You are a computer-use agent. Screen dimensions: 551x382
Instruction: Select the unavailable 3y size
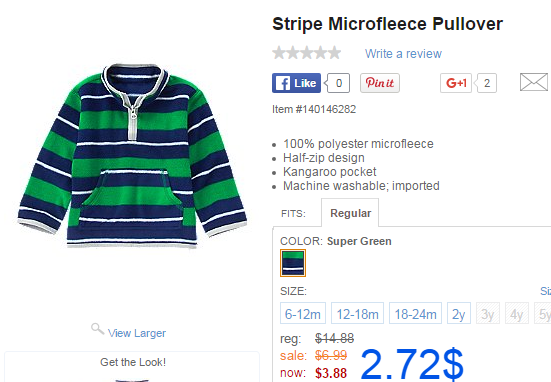tap(488, 313)
